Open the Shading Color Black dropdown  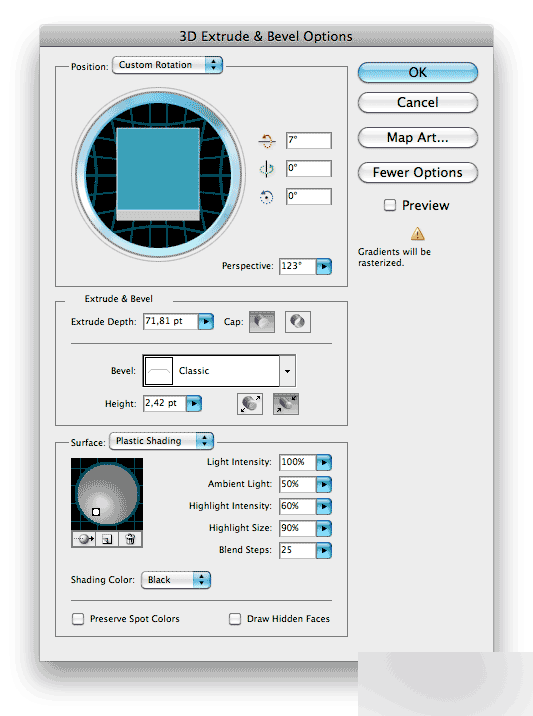[x=176, y=580]
